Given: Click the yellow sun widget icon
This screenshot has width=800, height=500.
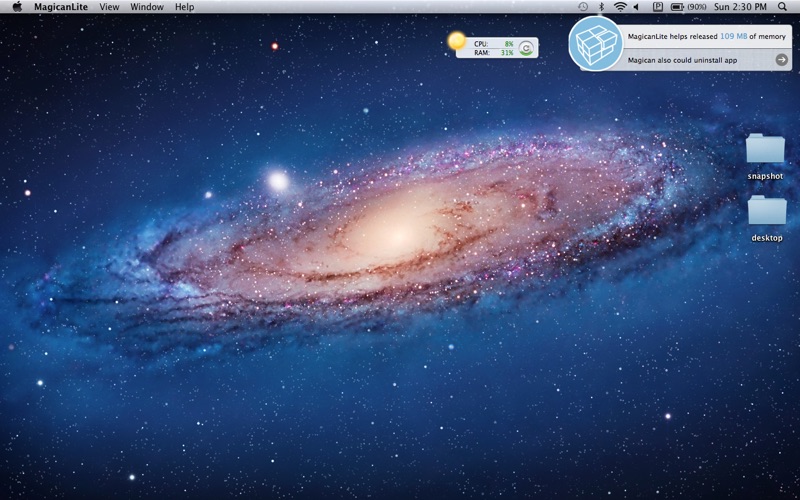Looking at the screenshot, I should point(457,41).
